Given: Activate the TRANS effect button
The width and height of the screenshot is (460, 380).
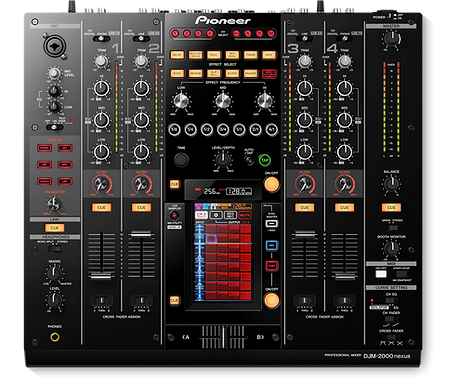Looking at the screenshot, I should [250, 55].
